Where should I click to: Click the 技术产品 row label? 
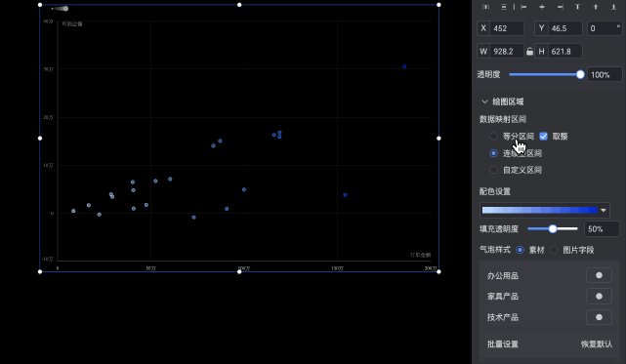coord(503,318)
